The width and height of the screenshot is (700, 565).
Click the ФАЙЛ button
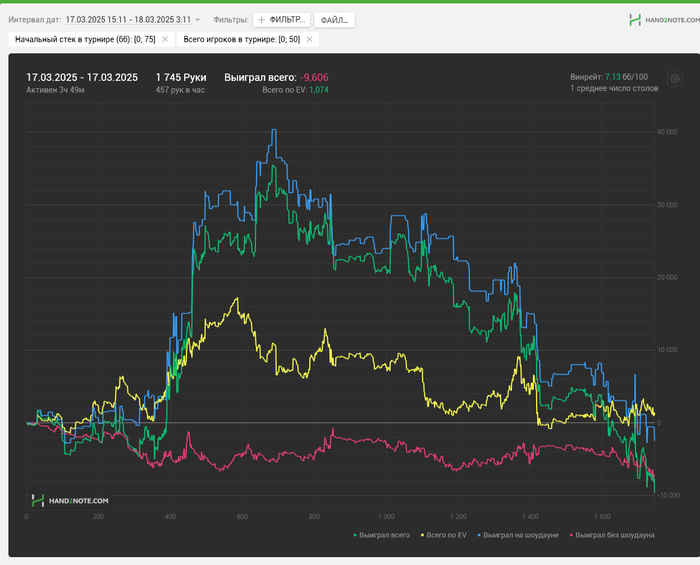tap(334, 20)
